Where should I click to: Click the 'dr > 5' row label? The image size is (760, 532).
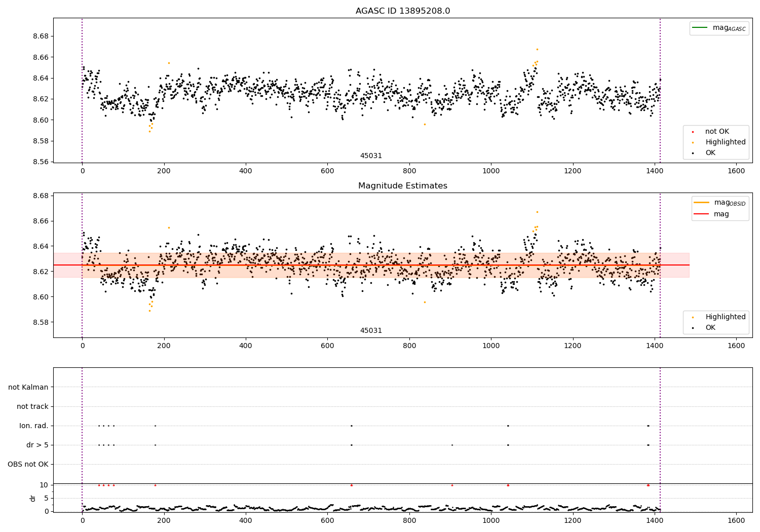click(37, 445)
